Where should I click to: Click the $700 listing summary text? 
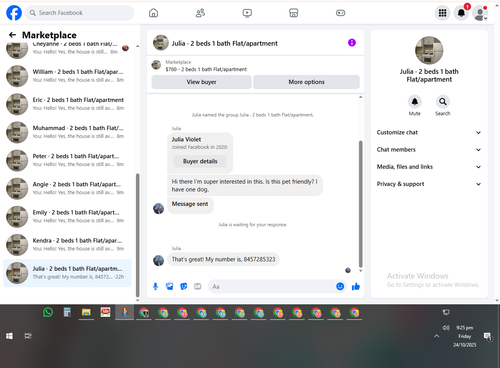pos(206,69)
